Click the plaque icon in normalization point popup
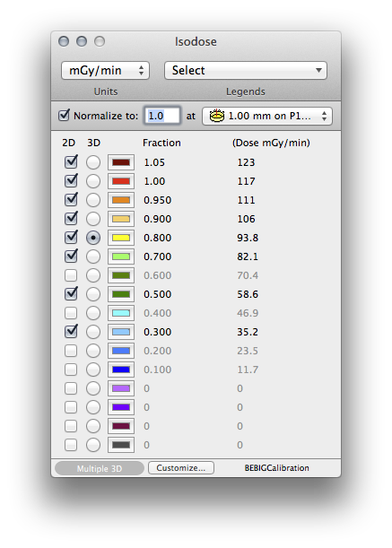The image size is (392, 548). point(217,116)
